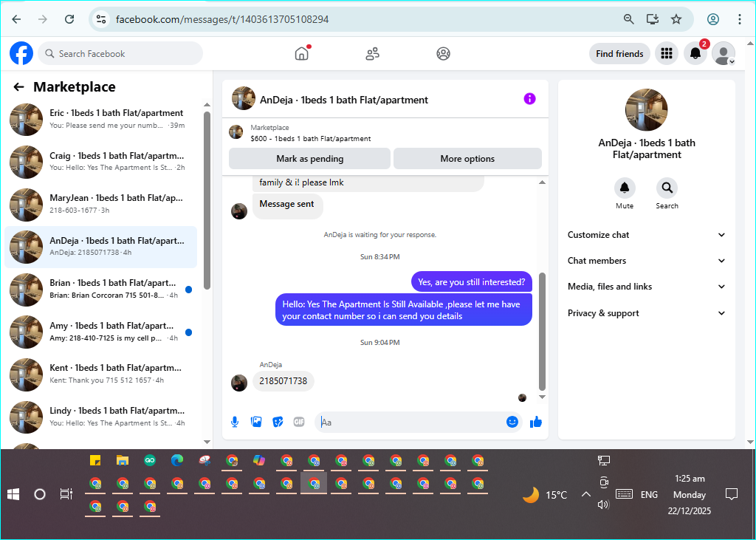Expand Media, files and links section
Image resolution: width=756 pixels, height=540 pixels.
click(x=647, y=287)
